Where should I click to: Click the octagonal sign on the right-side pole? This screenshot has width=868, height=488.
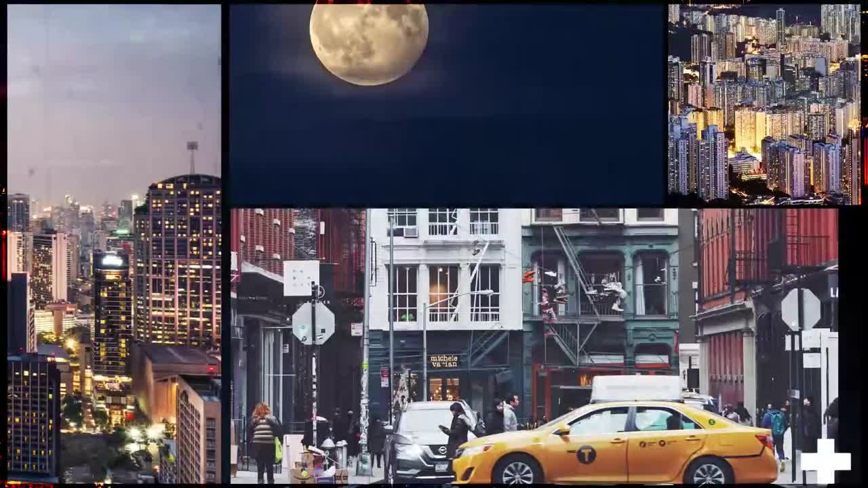click(x=801, y=309)
